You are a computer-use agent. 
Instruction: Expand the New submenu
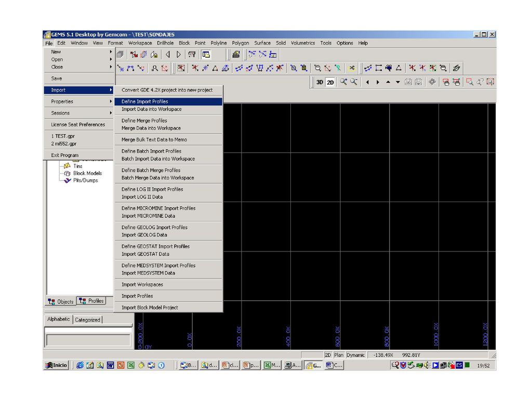pos(79,52)
